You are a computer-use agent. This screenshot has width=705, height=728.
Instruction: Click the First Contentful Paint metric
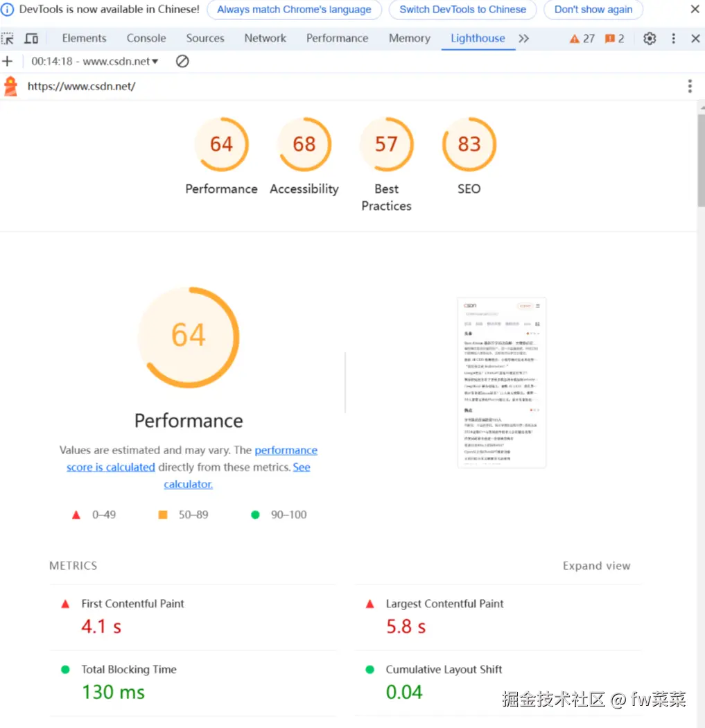pyautogui.click(x=193, y=618)
